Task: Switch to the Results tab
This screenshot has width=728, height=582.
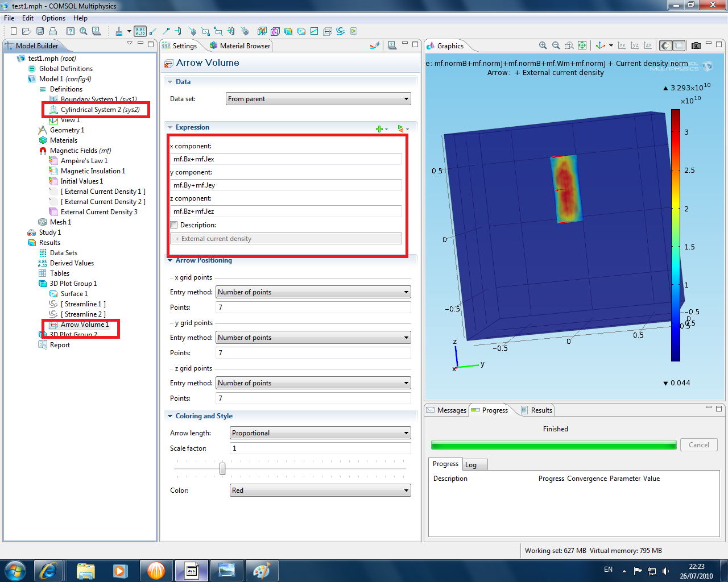Action: [x=536, y=410]
